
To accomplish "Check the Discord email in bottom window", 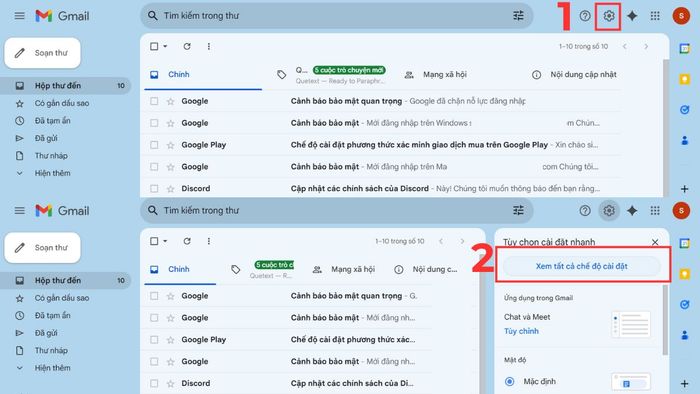I will click(x=154, y=383).
